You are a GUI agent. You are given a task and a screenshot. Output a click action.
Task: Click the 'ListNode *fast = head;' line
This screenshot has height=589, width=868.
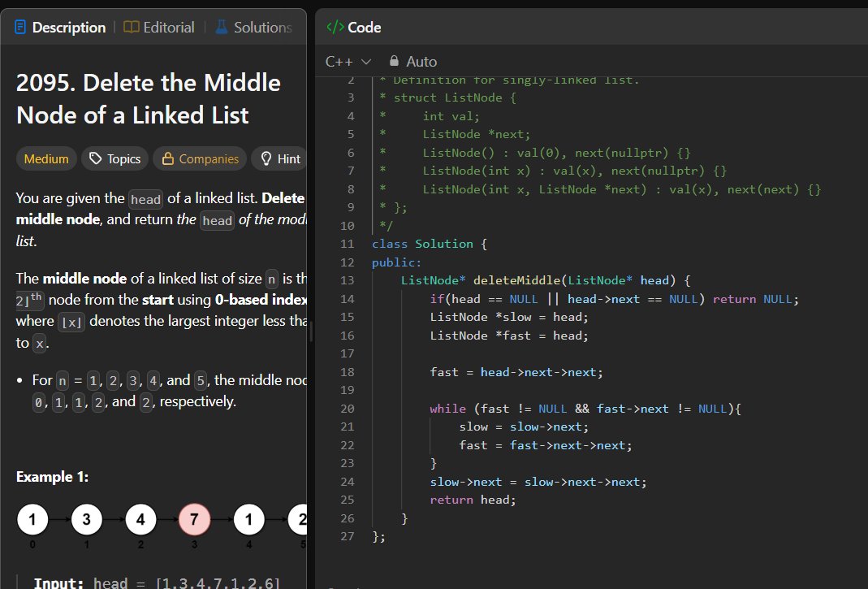point(509,336)
